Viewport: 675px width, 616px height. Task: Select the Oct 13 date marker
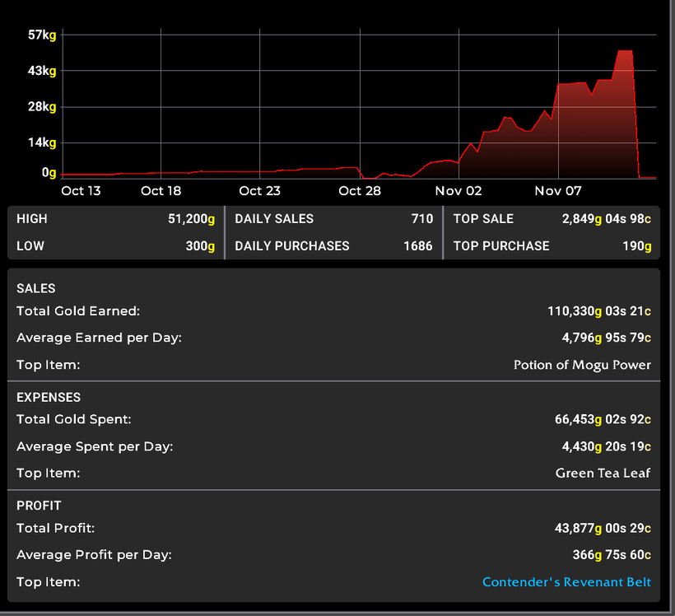pos(81,191)
